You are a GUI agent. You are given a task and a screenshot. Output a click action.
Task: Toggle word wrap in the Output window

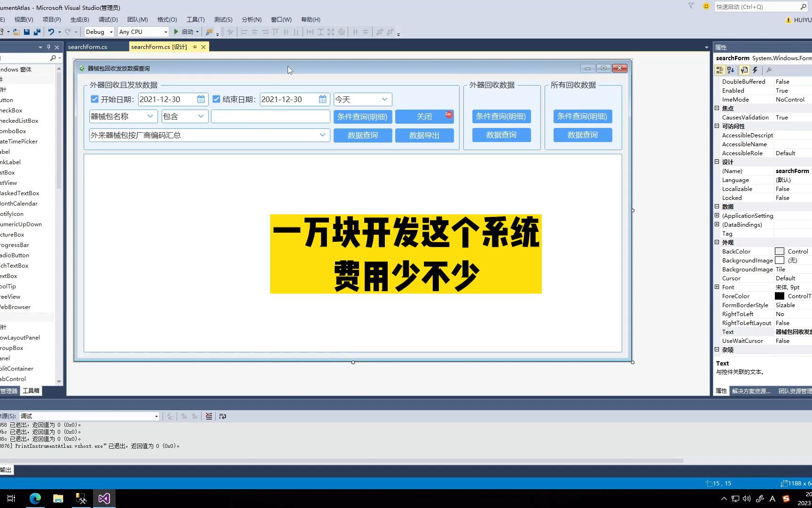point(223,416)
